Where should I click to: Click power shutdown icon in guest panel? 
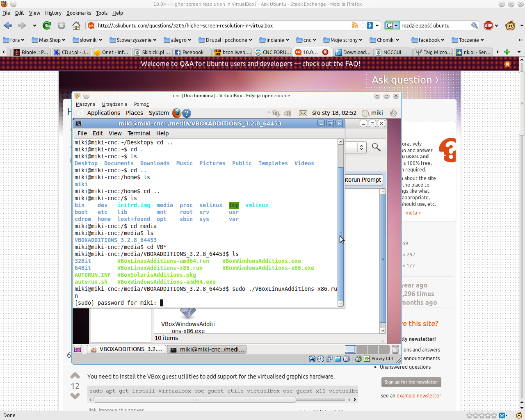pos(393,113)
